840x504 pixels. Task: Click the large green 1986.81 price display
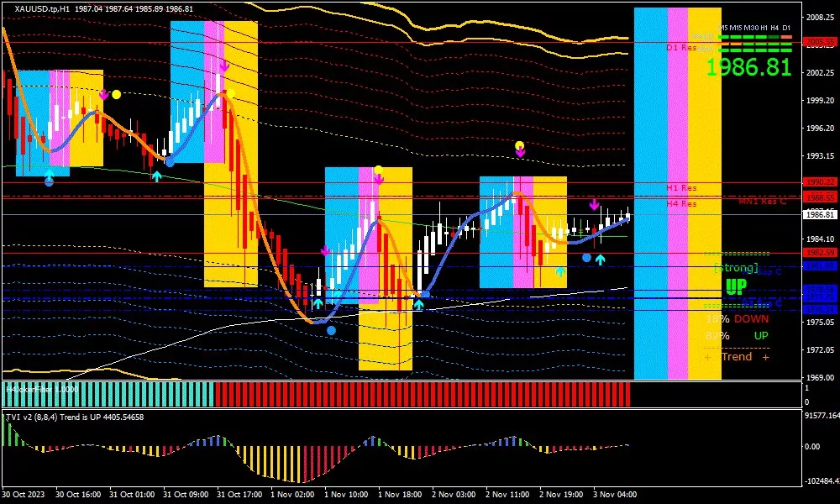pyautogui.click(x=748, y=67)
